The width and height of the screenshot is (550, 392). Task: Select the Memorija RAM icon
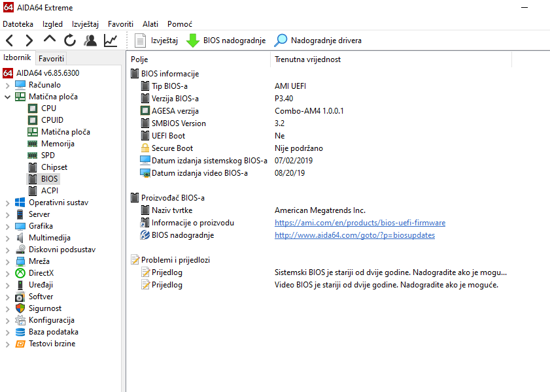click(33, 144)
